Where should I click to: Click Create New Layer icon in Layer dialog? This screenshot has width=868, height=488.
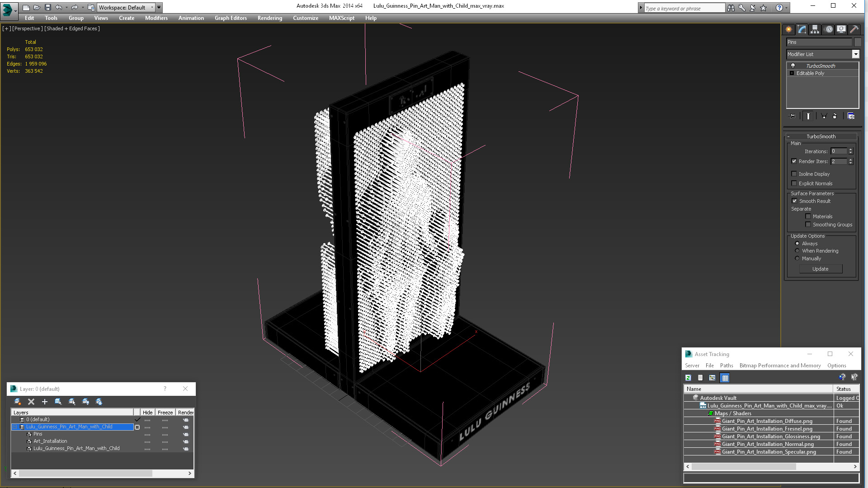pos(18,402)
